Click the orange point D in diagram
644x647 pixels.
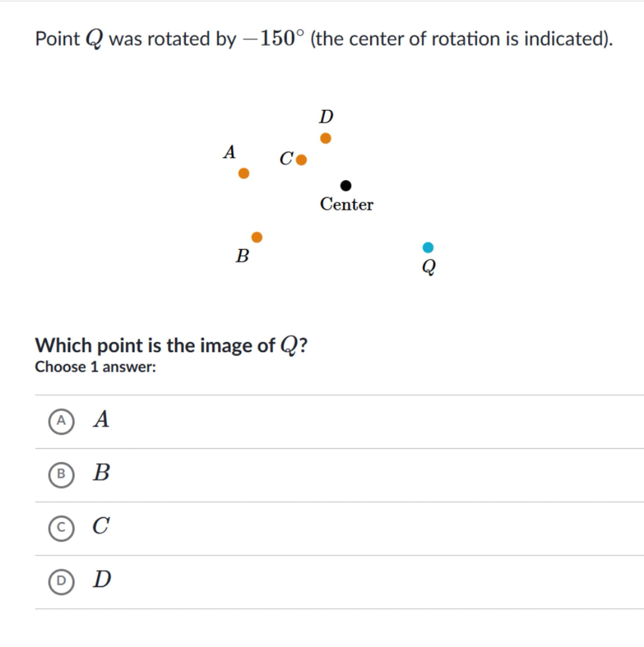click(326, 138)
